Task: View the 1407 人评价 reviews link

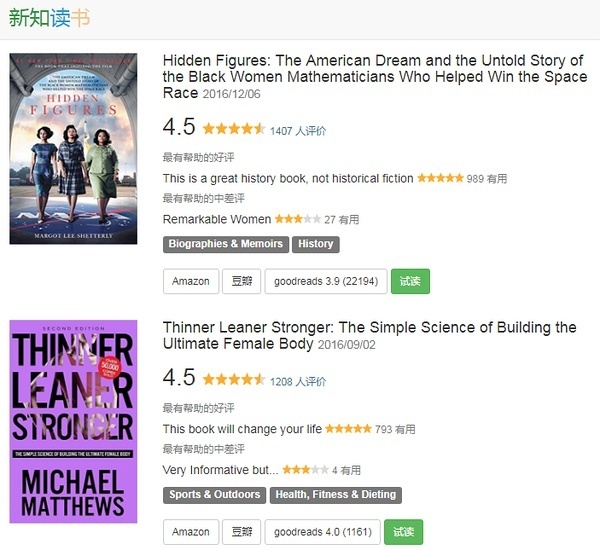Action: pos(298,131)
